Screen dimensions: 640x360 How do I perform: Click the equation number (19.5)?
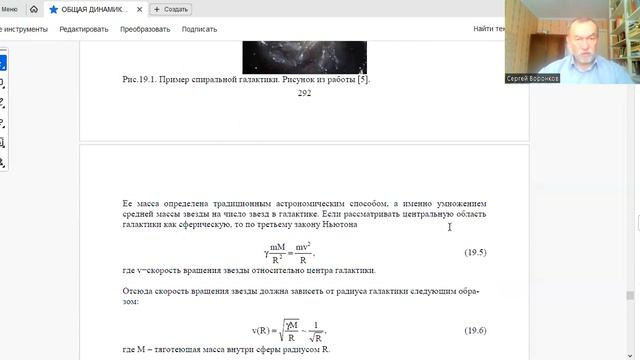[476, 252]
